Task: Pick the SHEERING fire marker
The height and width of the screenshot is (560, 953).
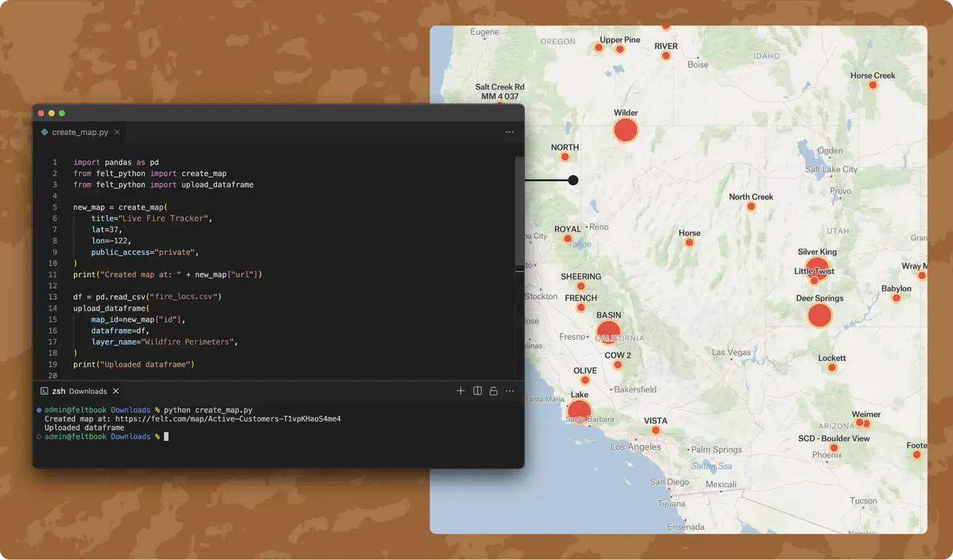Action: (581, 286)
